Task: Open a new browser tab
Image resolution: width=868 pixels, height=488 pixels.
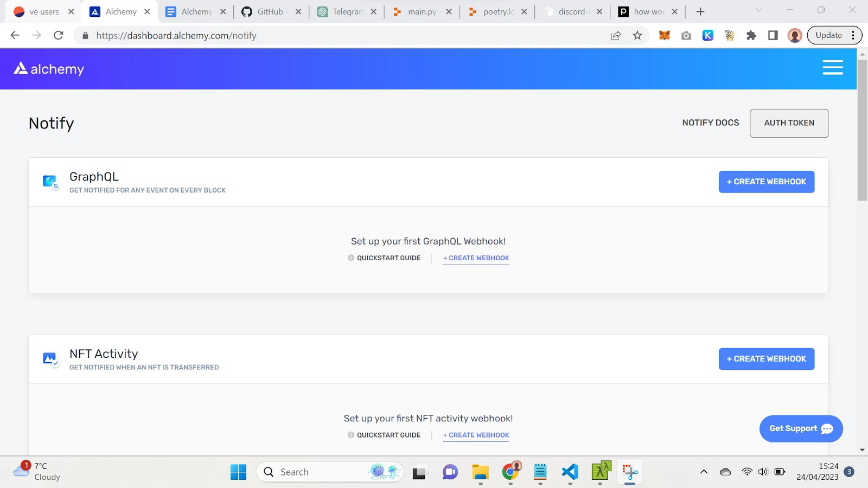Action: (700, 11)
